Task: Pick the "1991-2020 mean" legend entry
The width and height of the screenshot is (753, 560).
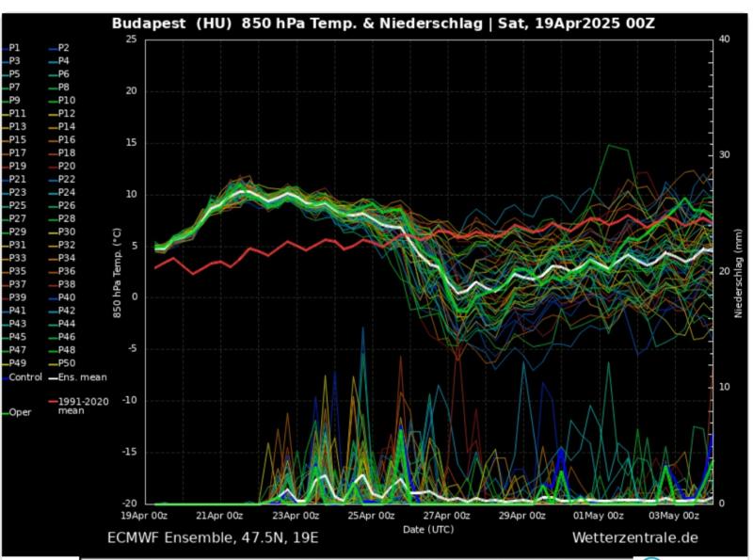Action: [79, 406]
